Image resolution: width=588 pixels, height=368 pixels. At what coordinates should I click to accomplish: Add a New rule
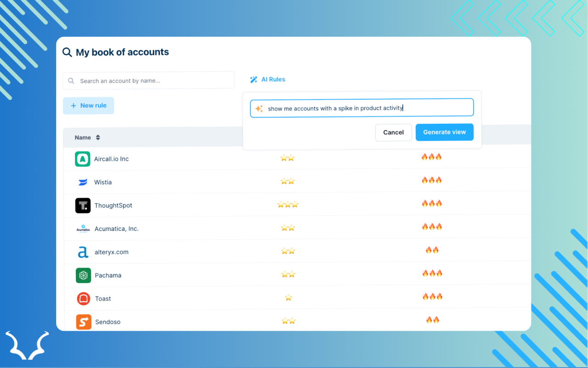(x=88, y=106)
